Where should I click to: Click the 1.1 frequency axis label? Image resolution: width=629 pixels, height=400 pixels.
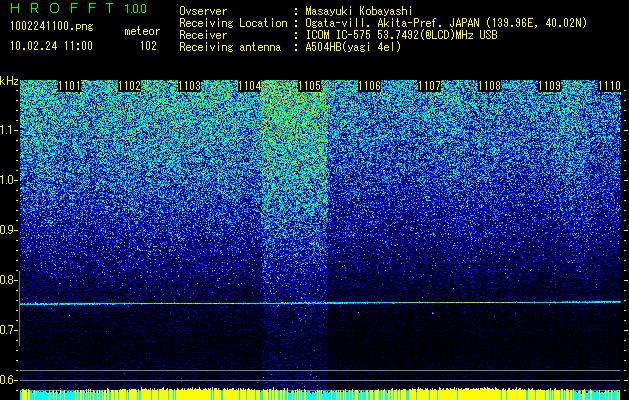pos(8,130)
